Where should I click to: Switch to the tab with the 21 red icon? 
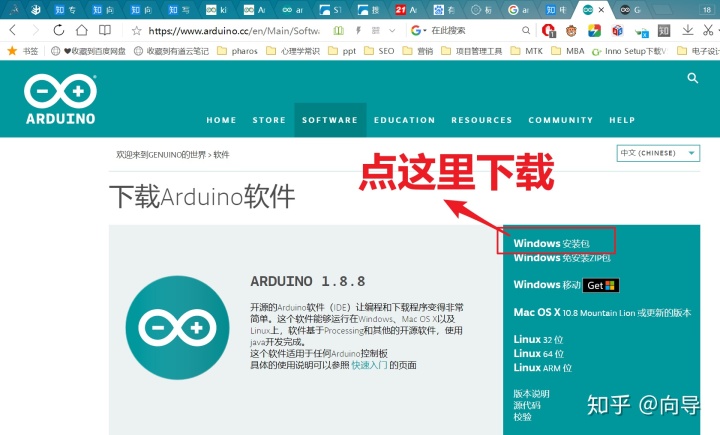(x=406, y=10)
